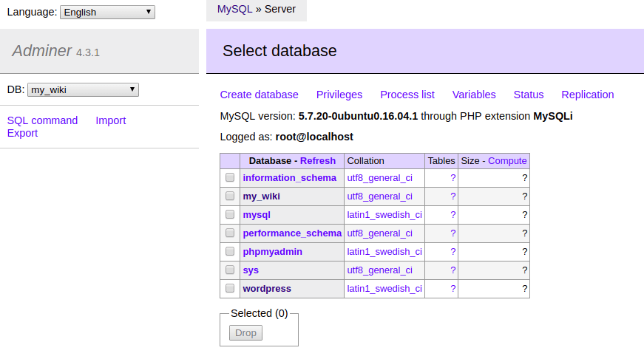Click the Drop button
Viewport: 644px width, 359px height.
(245, 332)
